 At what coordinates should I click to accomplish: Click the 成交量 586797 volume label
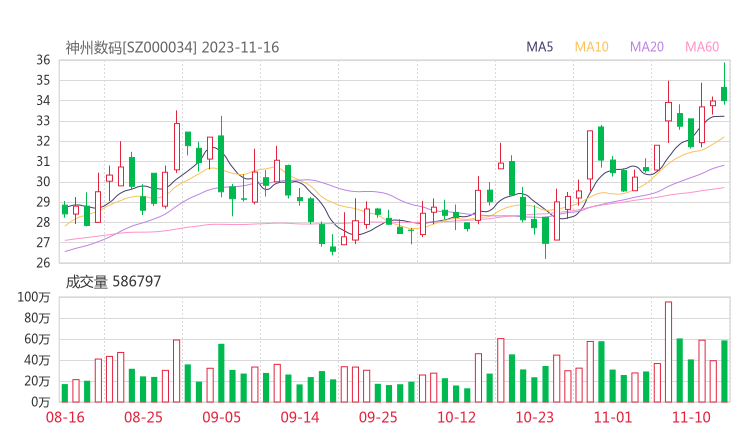point(113,282)
